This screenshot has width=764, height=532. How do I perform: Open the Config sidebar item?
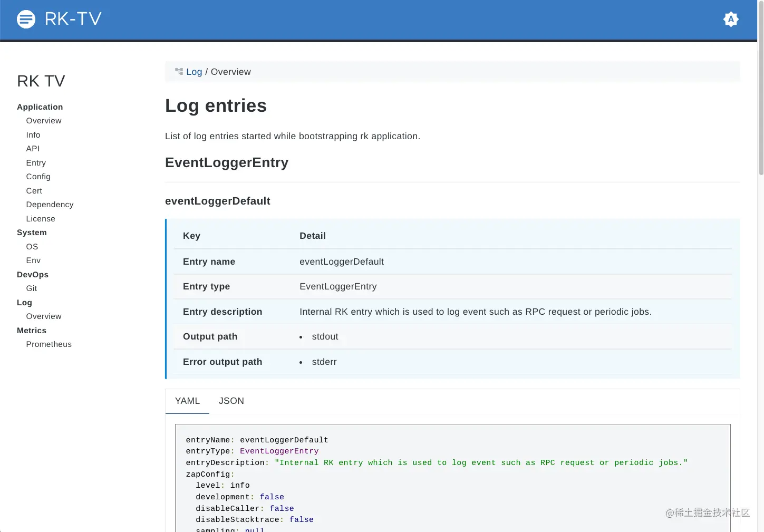click(38, 177)
